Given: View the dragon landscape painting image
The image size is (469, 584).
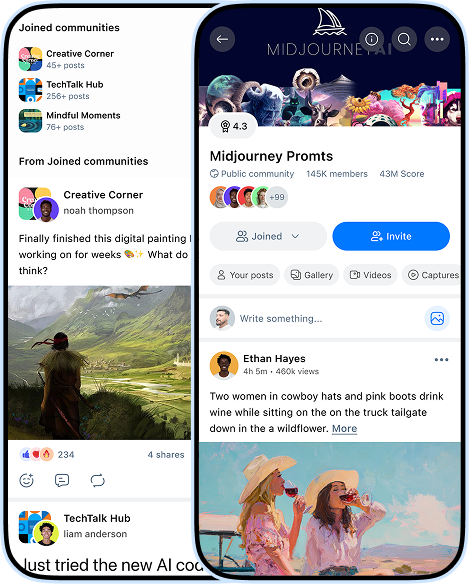Looking at the screenshot, I should pos(99,362).
